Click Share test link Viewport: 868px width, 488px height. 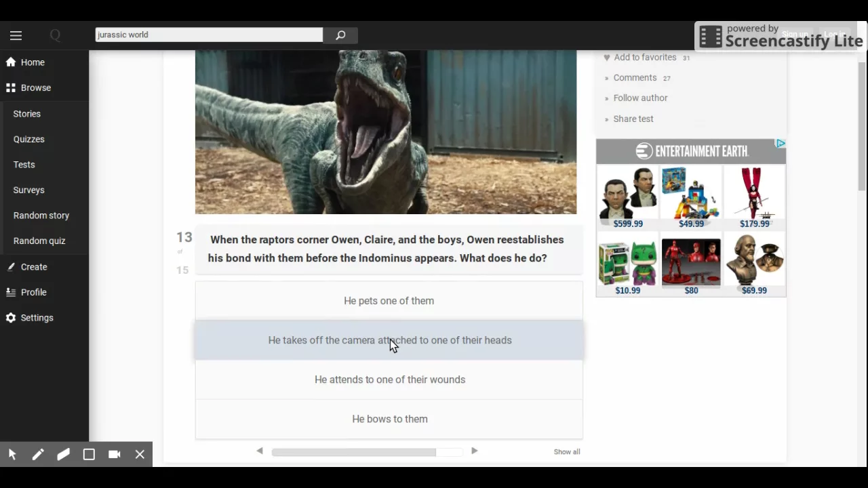633,119
